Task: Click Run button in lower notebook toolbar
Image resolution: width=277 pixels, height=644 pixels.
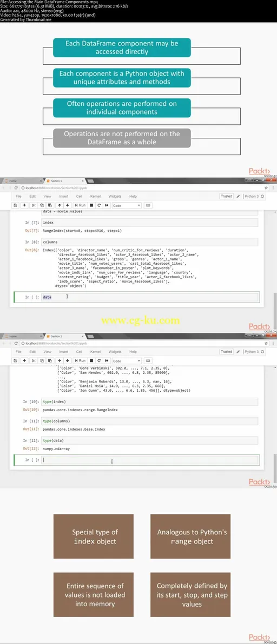Action: point(80,360)
